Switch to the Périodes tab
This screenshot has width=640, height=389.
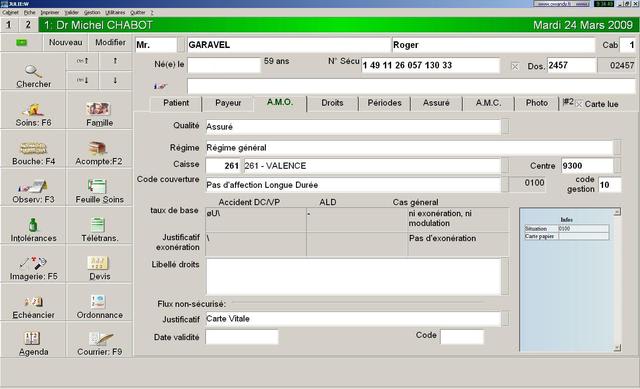click(x=384, y=103)
